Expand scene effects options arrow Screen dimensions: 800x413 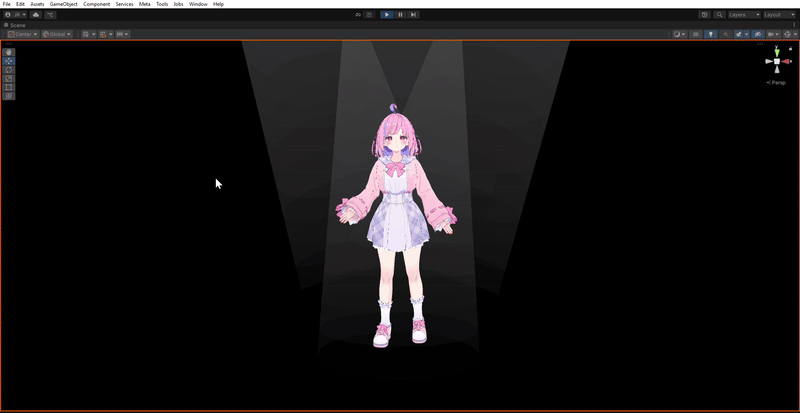tap(746, 34)
